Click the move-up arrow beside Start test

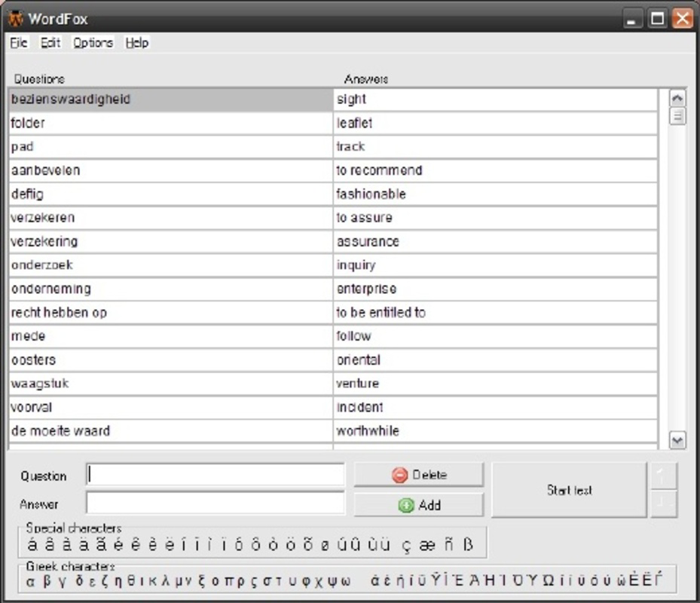pyautogui.click(x=663, y=476)
